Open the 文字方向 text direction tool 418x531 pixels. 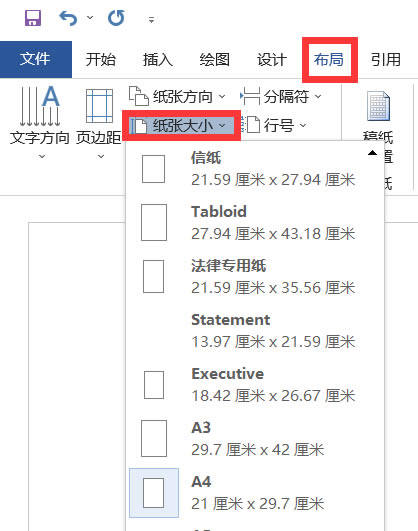pos(40,122)
